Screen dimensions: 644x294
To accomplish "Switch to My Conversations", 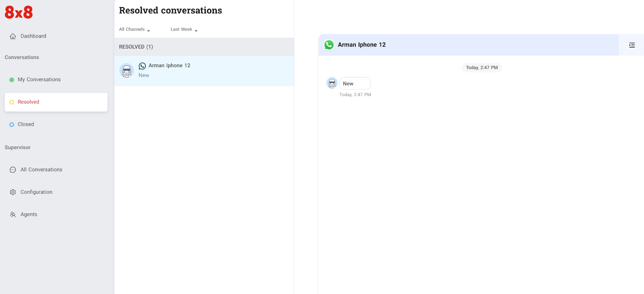I will pyautogui.click(x=39, y=79).
